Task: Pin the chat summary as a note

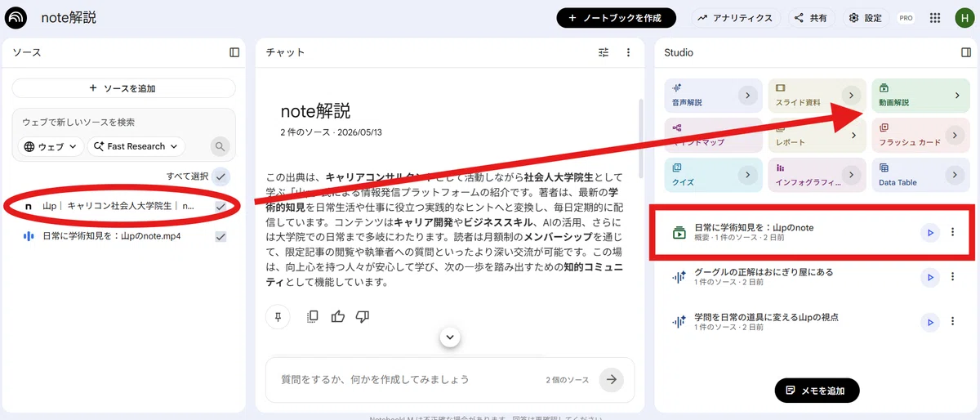Action: 278,317
